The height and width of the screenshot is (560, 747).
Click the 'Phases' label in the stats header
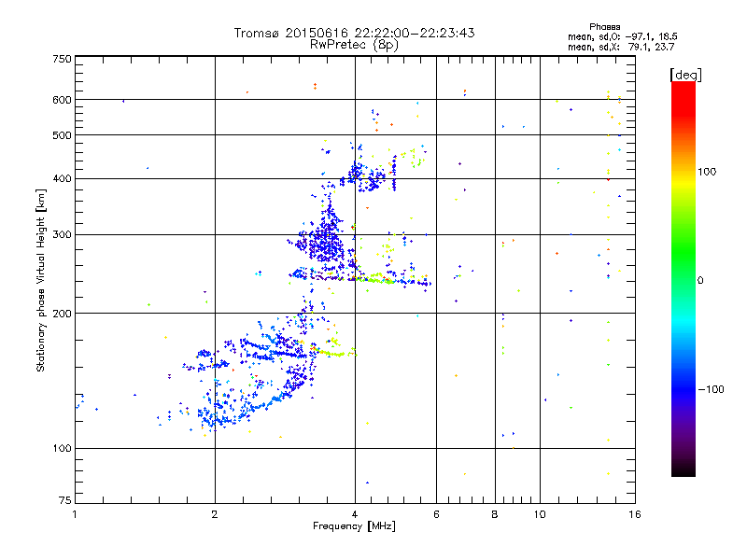(604, 27)
